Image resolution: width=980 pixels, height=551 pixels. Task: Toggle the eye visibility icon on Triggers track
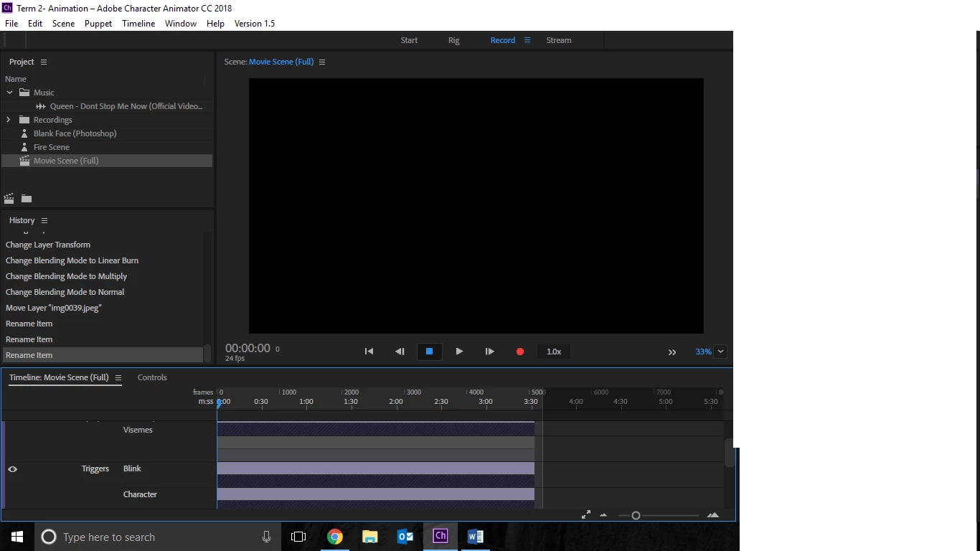coord(12,469)
